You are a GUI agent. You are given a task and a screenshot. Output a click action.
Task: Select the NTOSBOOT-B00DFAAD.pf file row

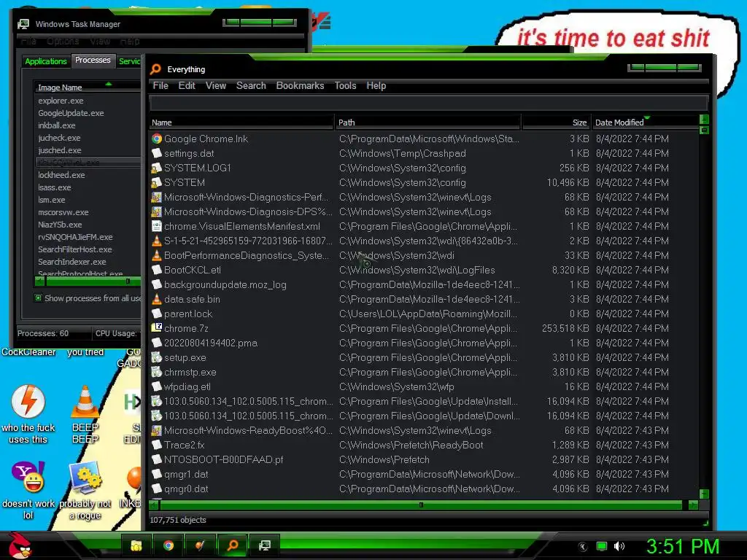424,459
